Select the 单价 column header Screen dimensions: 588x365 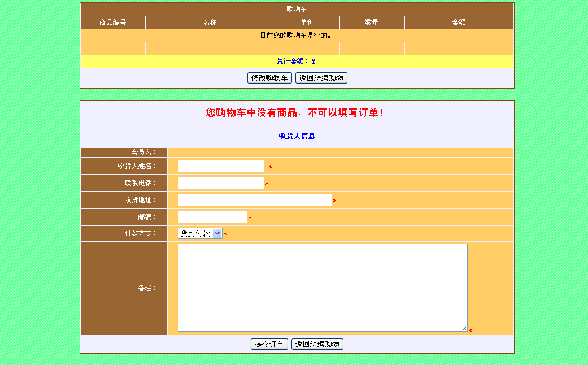coord(307,23)
